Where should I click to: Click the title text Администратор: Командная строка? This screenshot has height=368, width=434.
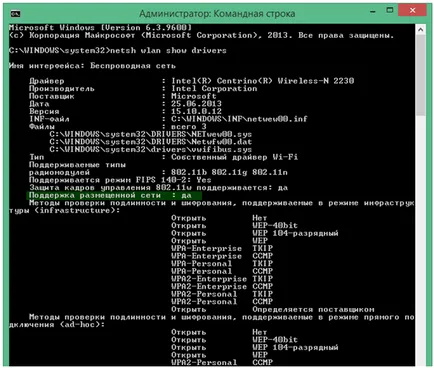(x=217, y=14)
